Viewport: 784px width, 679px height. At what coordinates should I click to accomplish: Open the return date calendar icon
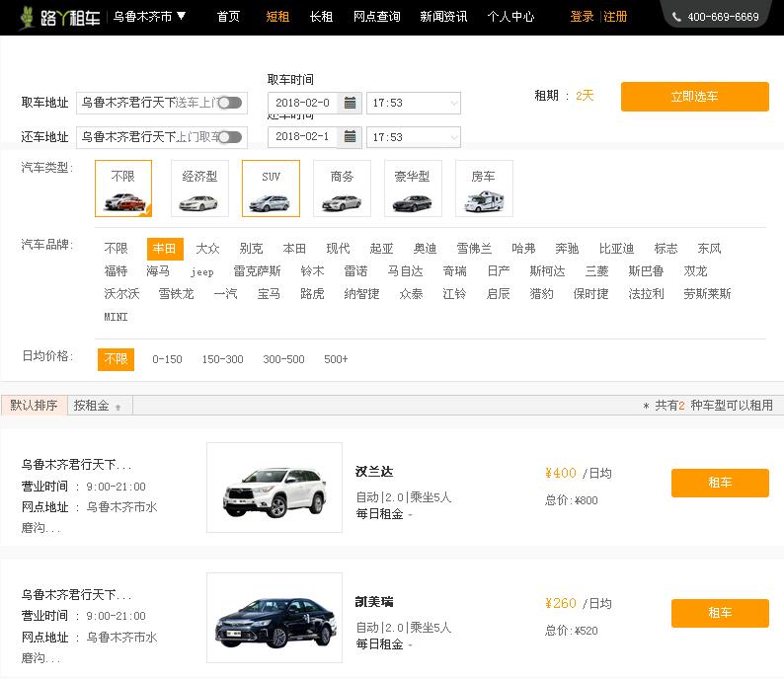pos(350,137)
